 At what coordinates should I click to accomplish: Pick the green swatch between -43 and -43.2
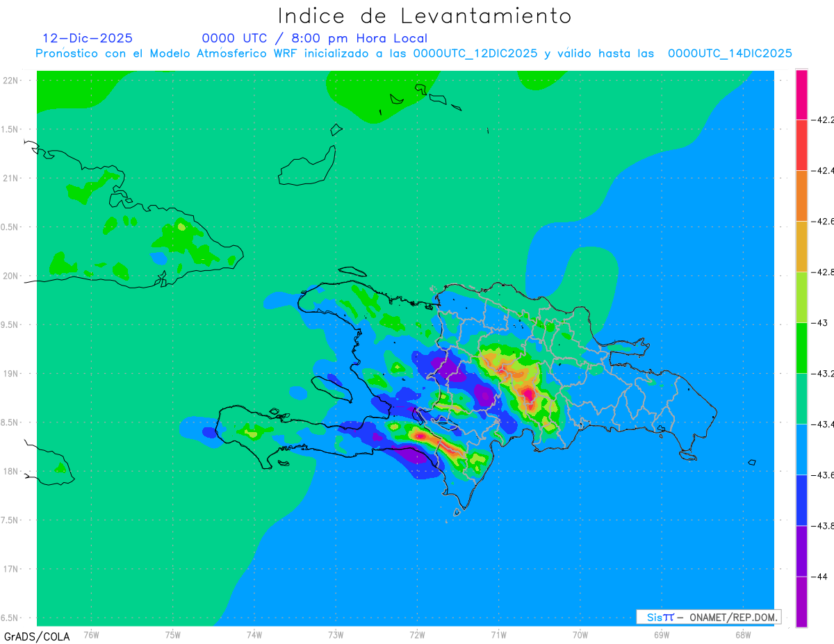tap(801, 347)
